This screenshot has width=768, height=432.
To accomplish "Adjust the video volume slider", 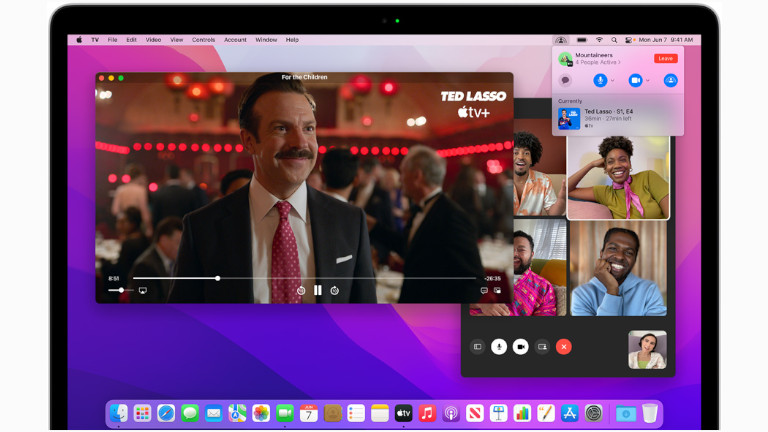I will click(120, 290).
